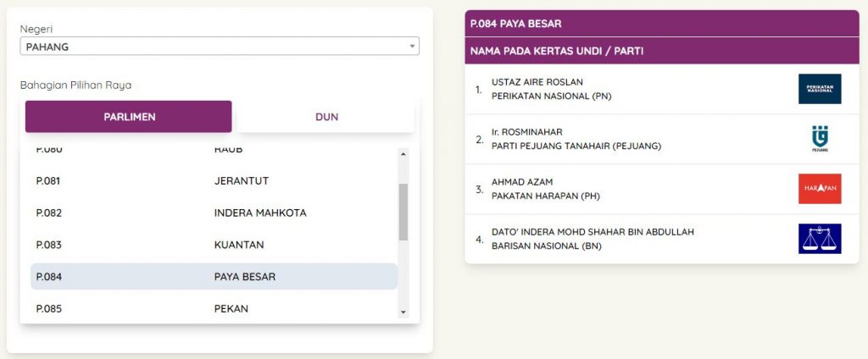The width and height of the screenshot is (868, 359).
Task: Open the Negeri dropdown showing PAHANG
Action: [x=220, y=47]
